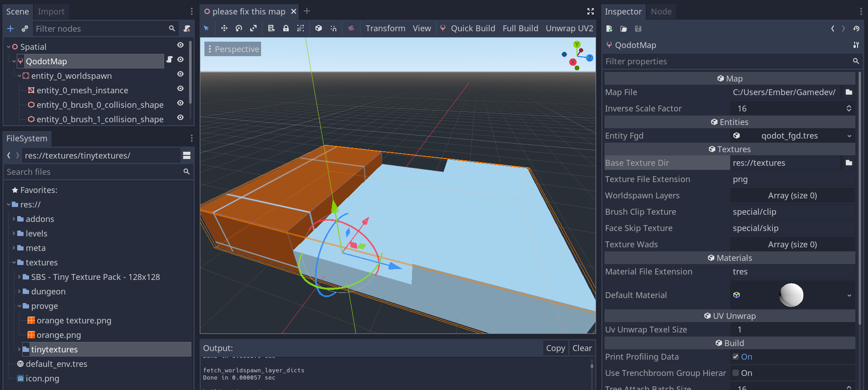Toggle FileSystem split view mode

187,155
